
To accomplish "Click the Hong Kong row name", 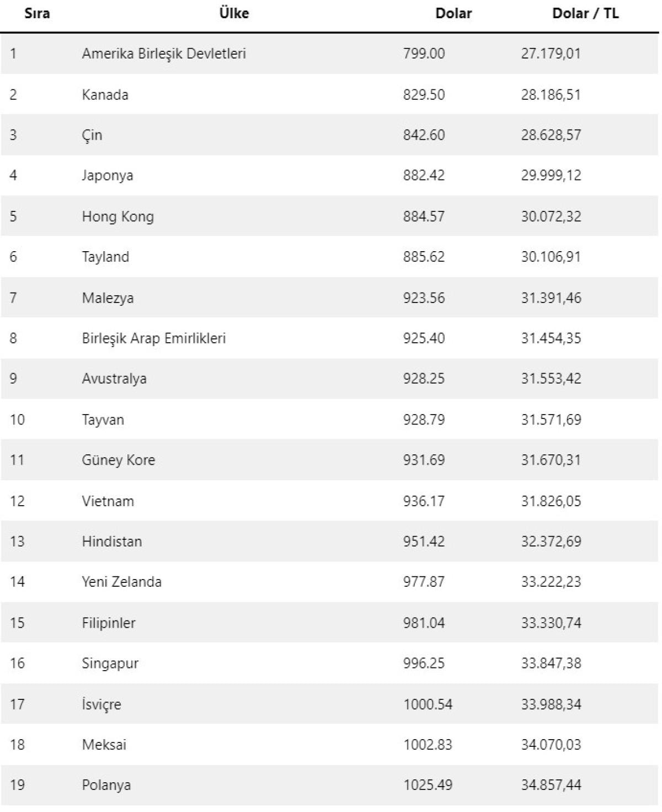I will coord(118,216).
